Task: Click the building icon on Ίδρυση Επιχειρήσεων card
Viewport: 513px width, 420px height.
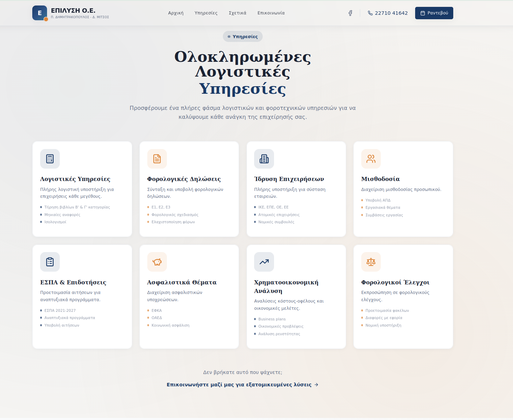Action: (264, 159)
